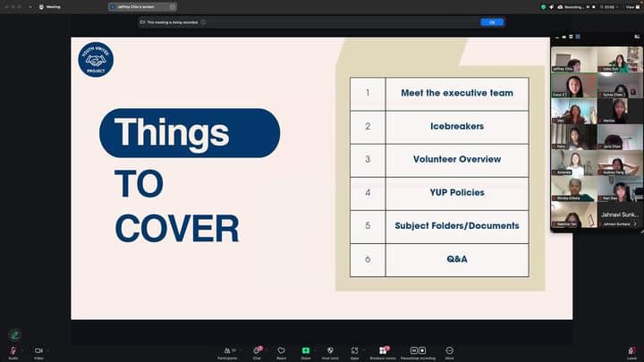
Task: Mute the microphone with the Audio button
Action: click(13, 350)
